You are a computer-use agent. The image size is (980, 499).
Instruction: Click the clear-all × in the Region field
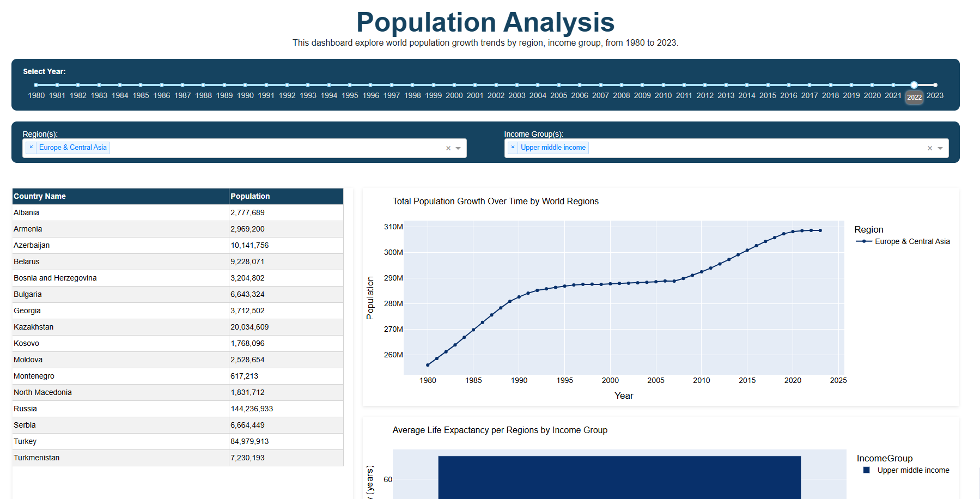click(448, 148)
